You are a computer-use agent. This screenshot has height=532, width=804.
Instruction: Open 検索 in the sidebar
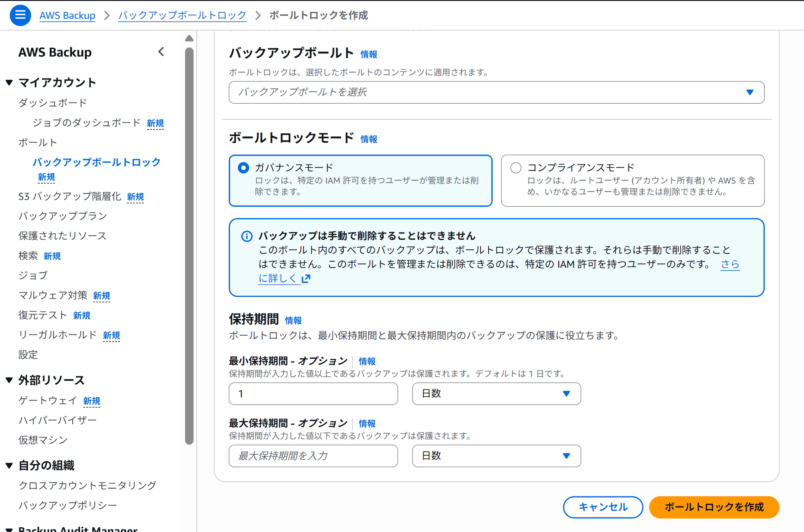point(28,256)
